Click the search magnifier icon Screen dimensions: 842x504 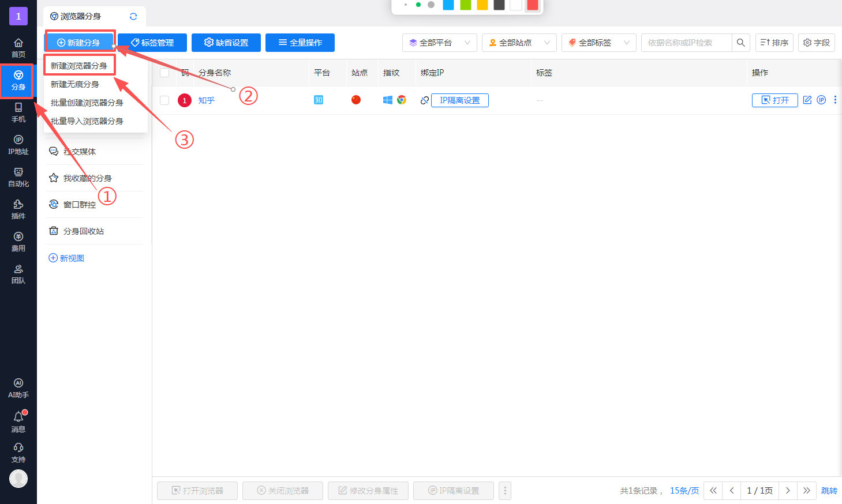[x=740, y=43]
